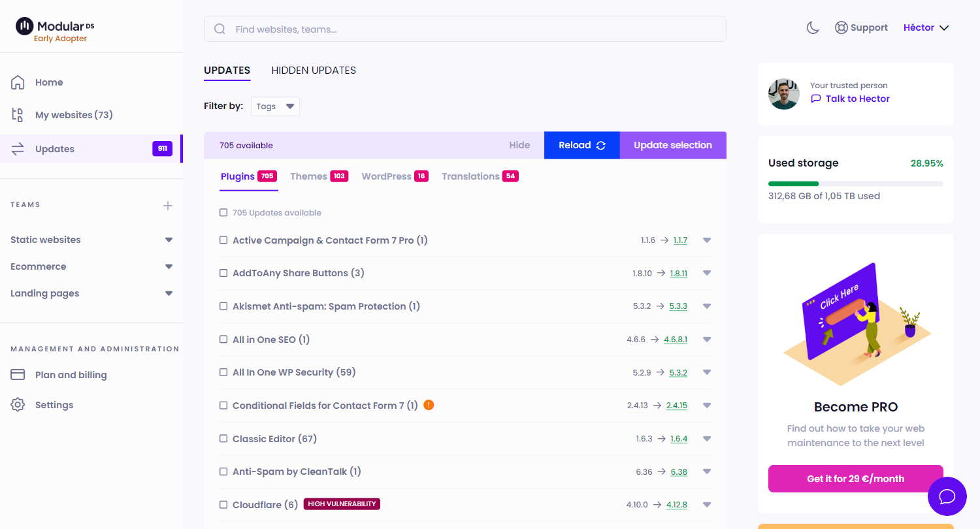The image size is (980, 529).
Task: Tick the Cloudflare plugin checkbox
Action: click(x=223, y=505)
